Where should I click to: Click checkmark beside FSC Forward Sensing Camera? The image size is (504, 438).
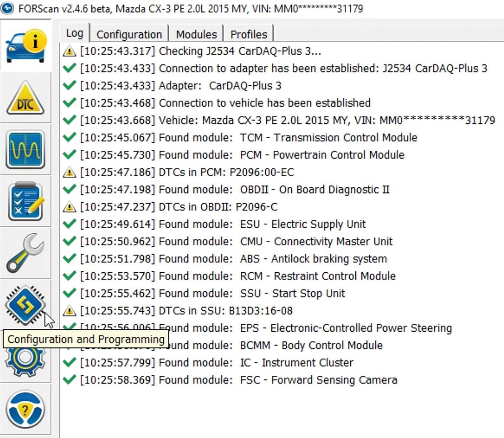coord(69,380)
